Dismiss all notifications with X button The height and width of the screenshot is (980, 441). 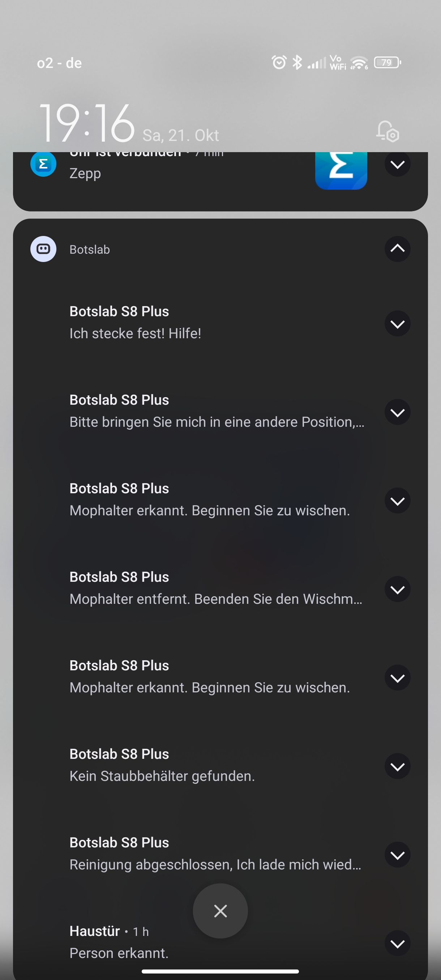pos(220,911)
